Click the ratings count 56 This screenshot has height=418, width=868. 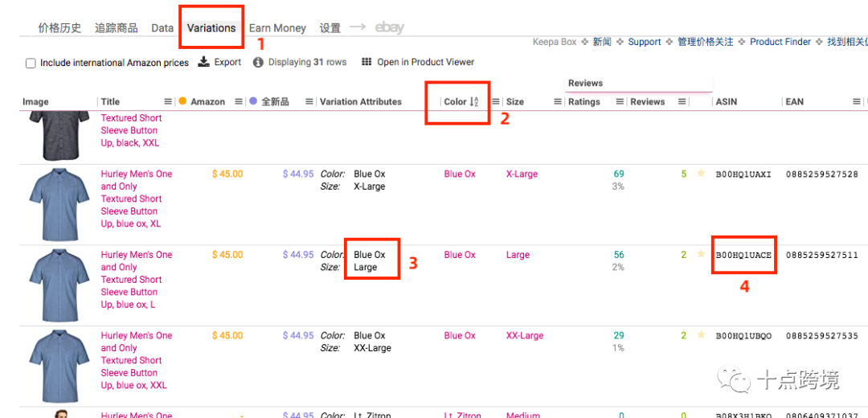(618, 255)
